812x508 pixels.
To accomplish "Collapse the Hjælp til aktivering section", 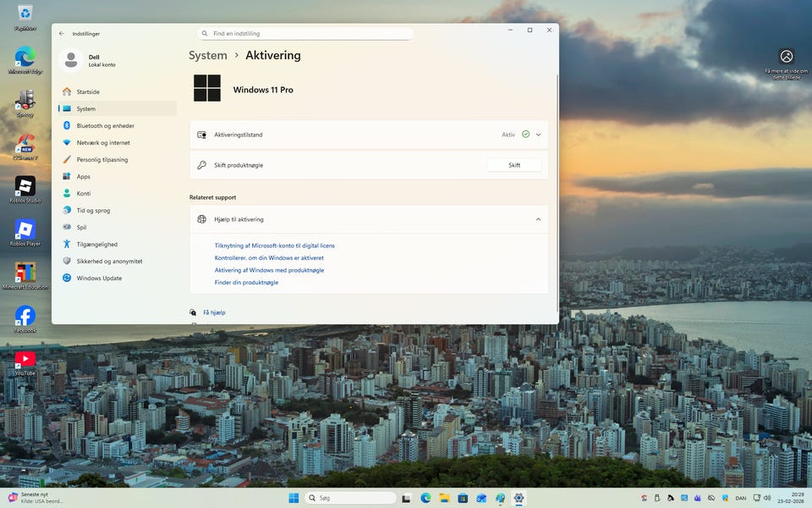I will click(538, 219).
